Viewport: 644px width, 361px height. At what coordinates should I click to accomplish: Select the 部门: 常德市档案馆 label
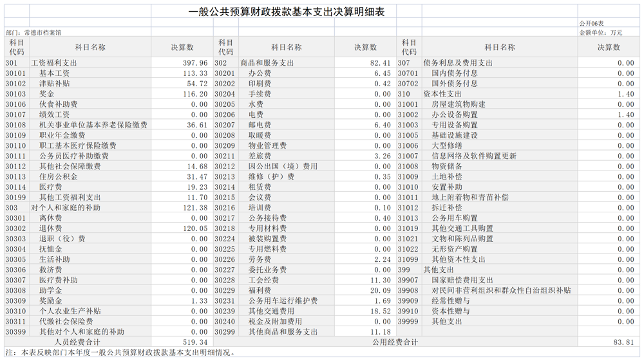pos(33,32)
